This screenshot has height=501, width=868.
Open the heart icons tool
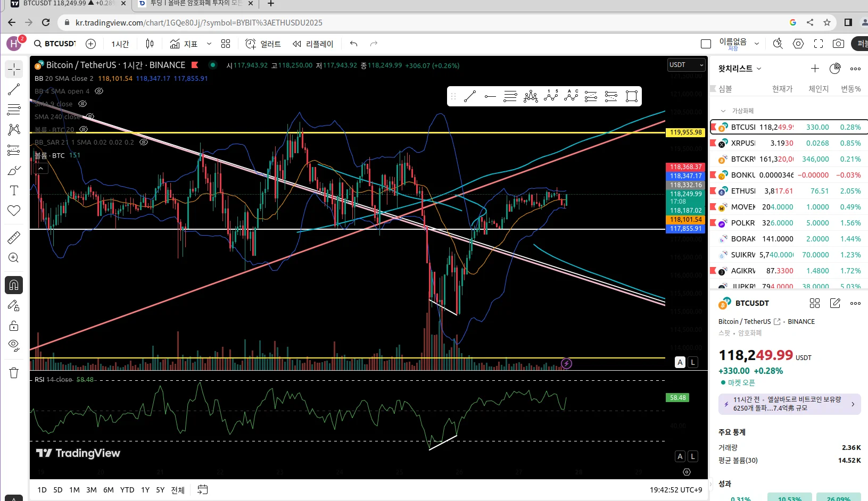click(14, 211)
